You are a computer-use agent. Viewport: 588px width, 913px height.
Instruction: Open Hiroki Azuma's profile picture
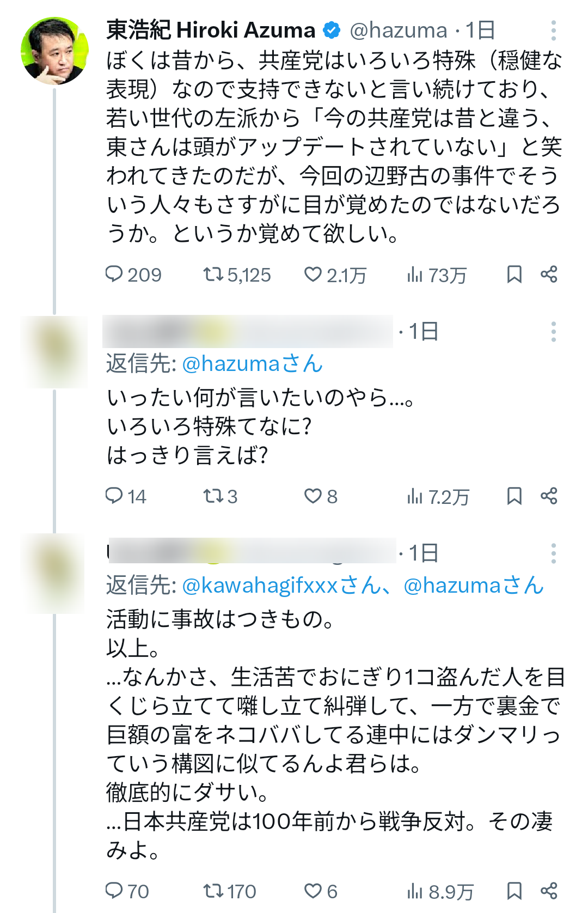click(x=54, y=51)
